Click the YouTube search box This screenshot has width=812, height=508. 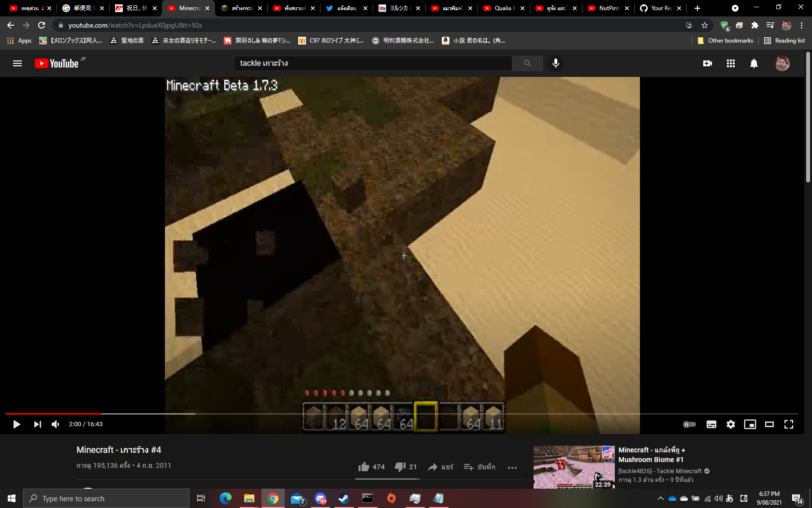[373, 63]
